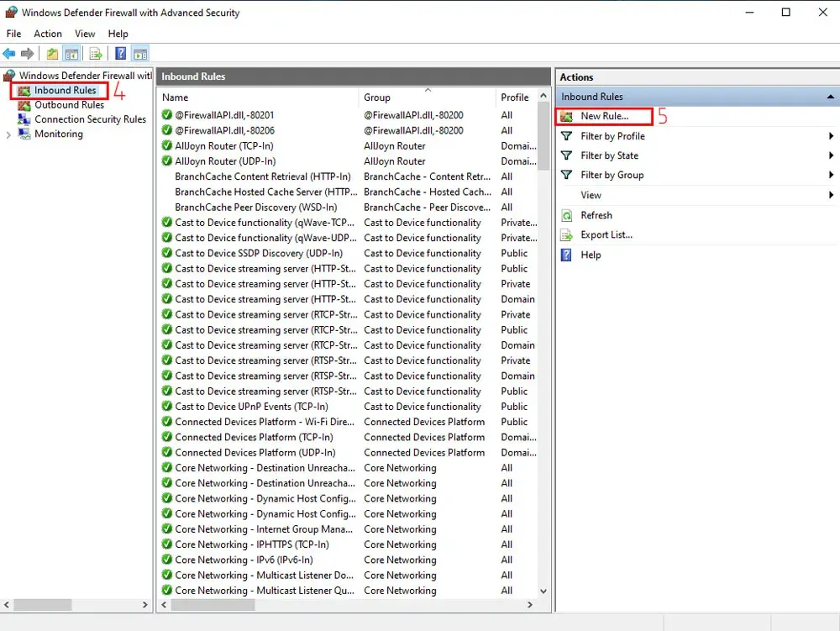Select AllJoyn Router (UDP-In) rule
The image size is (840, 631).
click(225, 160)
